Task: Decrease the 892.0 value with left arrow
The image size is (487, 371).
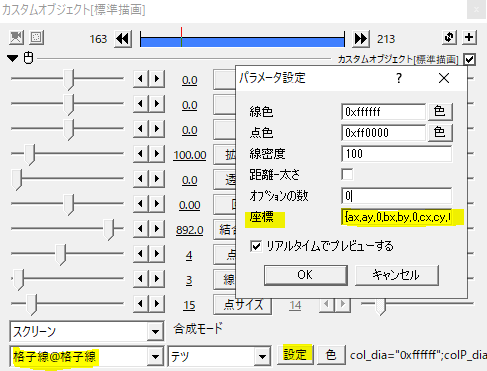Action: point(141,229)
